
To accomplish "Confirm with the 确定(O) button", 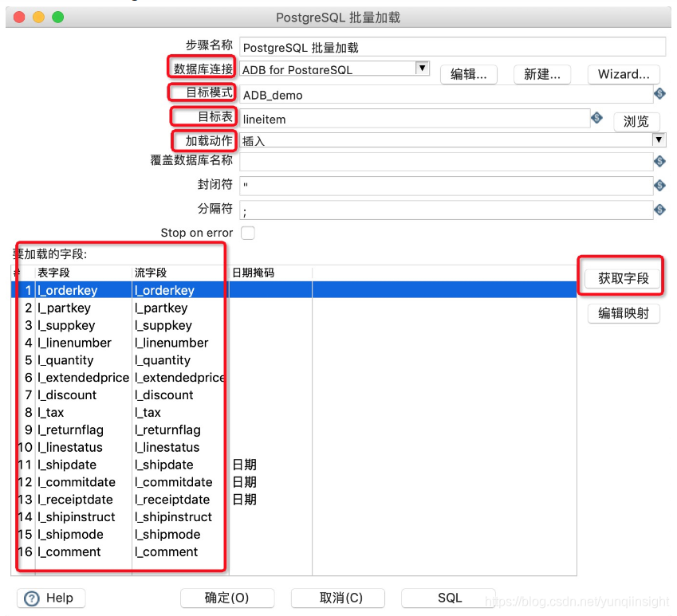I will click(x=227, y=598).
